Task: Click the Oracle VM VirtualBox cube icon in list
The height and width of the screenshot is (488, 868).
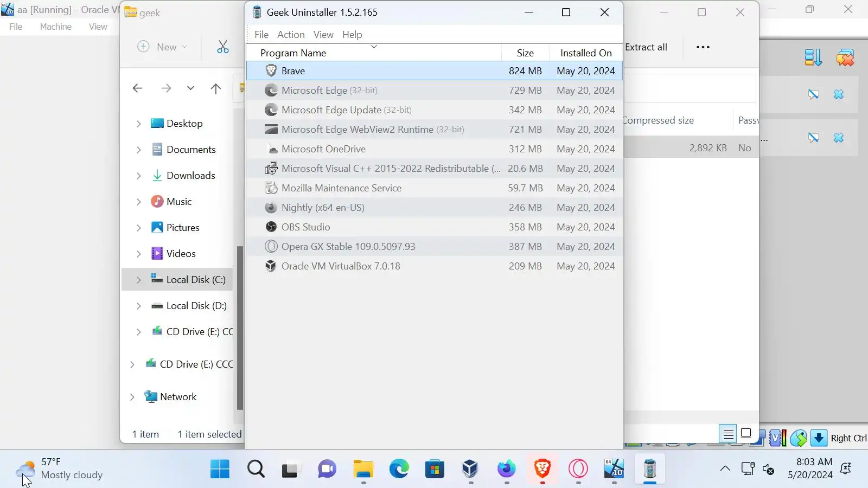Action: click(271, 266)
